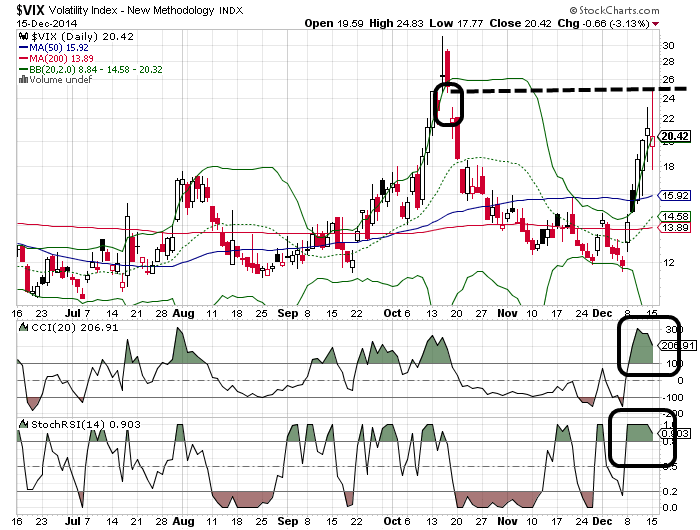
Task: Click the -100 level label on CCI axis
Action: 673,397
